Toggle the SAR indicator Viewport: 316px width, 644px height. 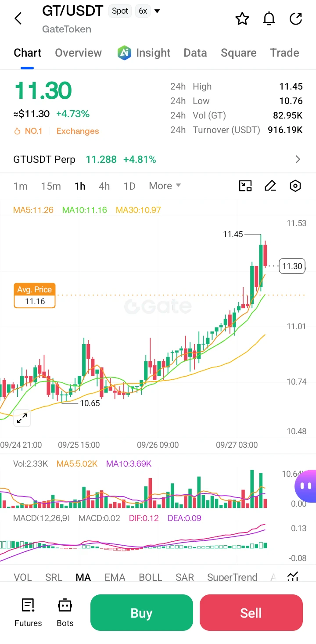click(185, 577)
